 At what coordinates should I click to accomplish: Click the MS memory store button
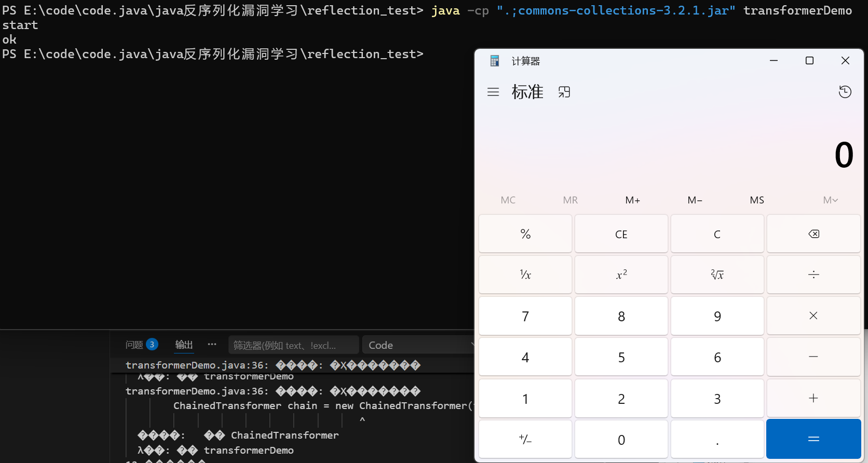click(x=757, y=200)
